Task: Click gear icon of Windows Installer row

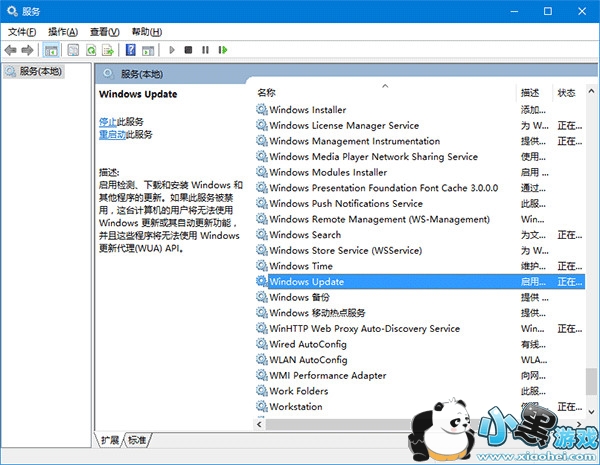Action: pos(261,110)
